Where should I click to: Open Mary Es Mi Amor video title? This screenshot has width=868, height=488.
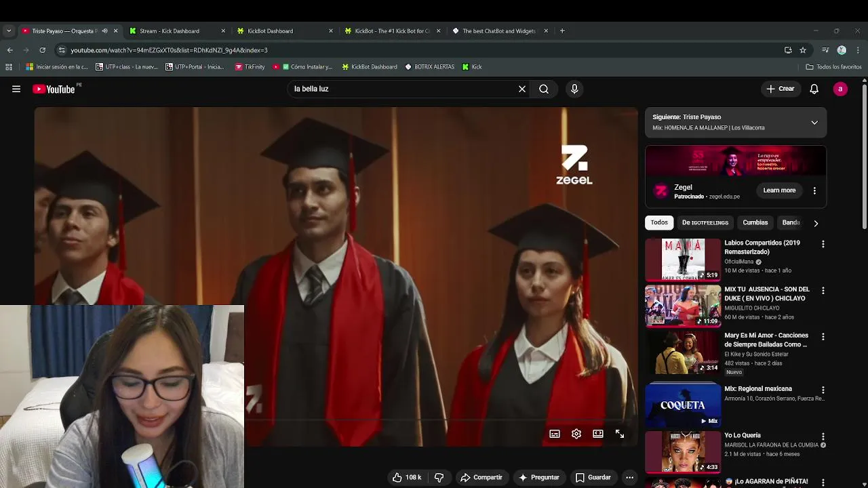766,340
